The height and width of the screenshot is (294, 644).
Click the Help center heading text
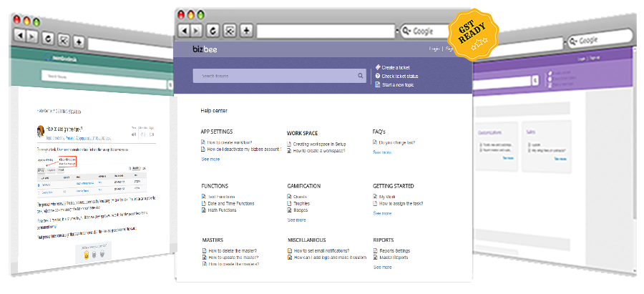(214, 110)
